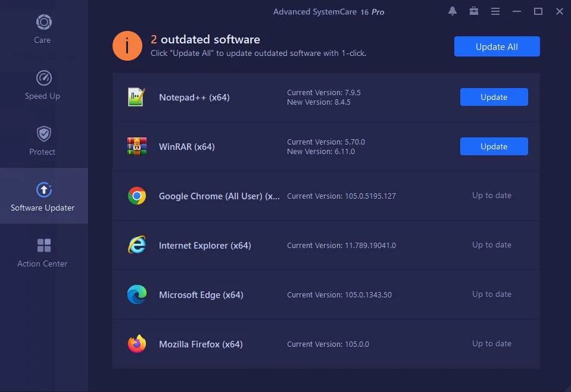Switch to the Care tab label

[x=42, y=40]
